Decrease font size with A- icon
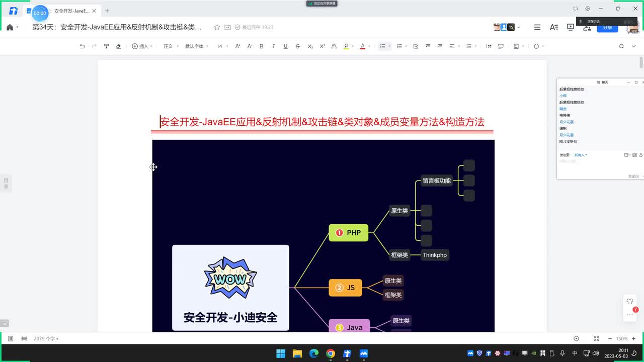The image size is (644, 362). (250, 46)
